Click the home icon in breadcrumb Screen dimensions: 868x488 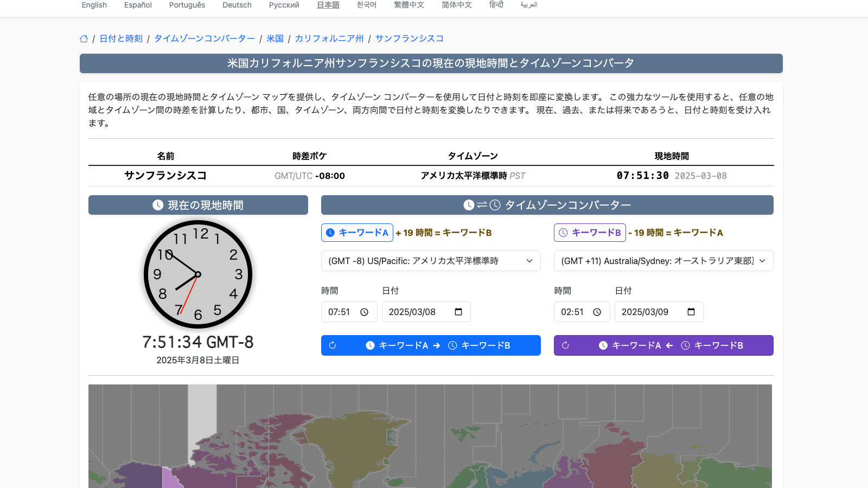(84, 38)
